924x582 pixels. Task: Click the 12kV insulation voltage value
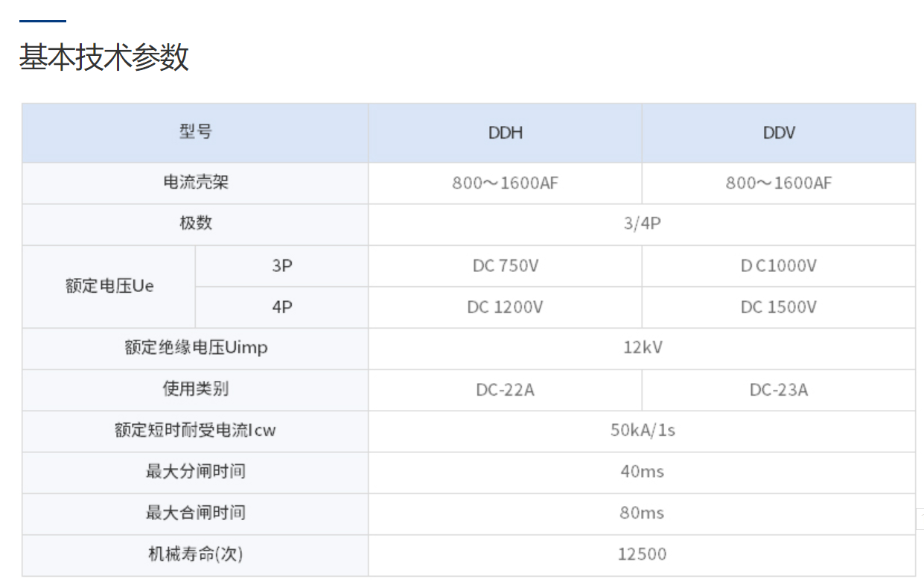[x=642, y=348]
